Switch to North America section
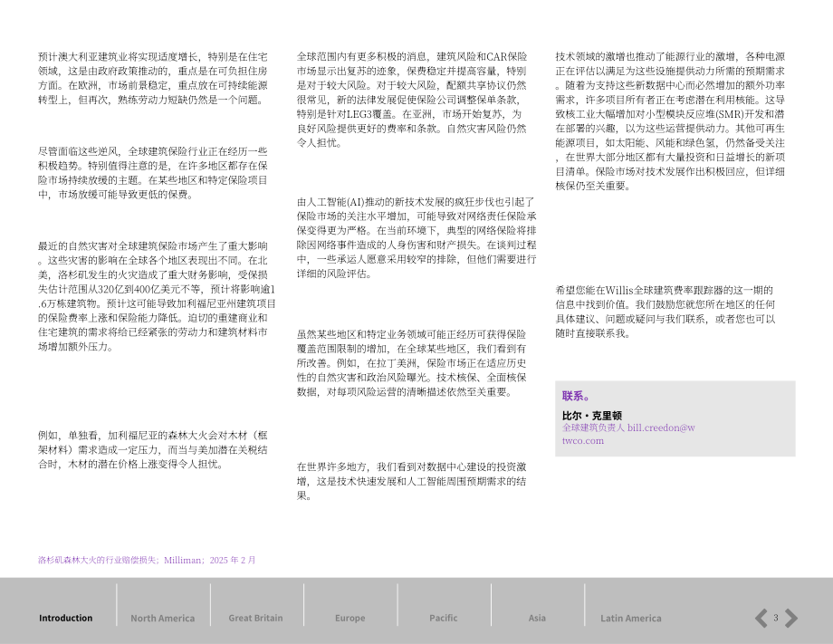 pyautogui.click(x=163, y=618)
